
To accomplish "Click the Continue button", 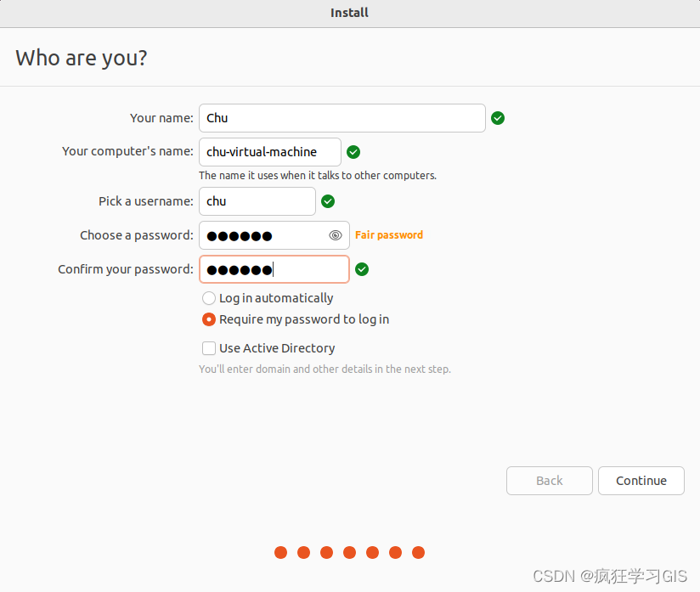I will pos(641,481).
